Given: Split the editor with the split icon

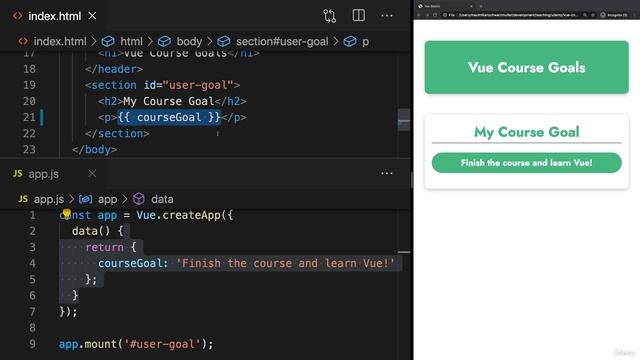Looking at the screenshot, I should pos(359,16).
